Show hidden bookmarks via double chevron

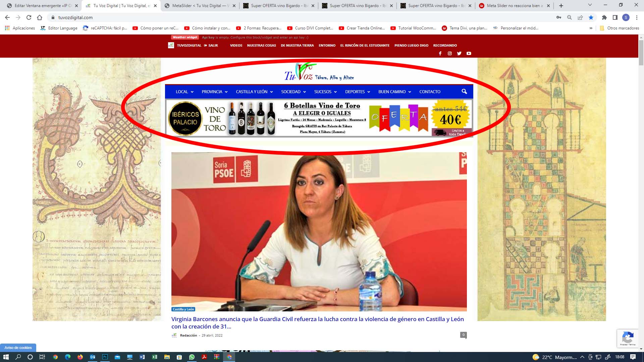[x=591, y=28]
